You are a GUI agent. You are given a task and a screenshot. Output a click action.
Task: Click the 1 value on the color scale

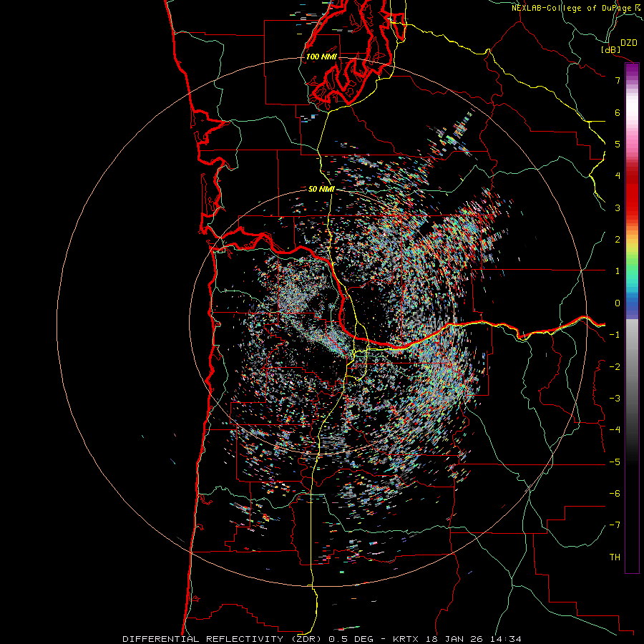(618, 271)
